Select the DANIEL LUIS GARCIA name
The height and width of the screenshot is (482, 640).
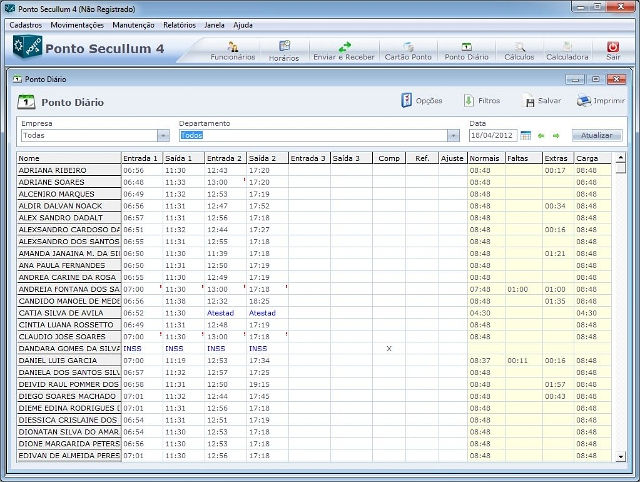pos(69,360)
